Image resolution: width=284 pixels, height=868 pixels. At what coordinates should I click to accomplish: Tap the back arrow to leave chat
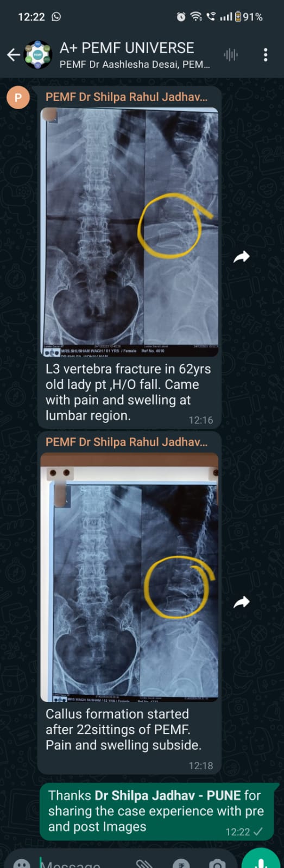[x=13, y=55]
